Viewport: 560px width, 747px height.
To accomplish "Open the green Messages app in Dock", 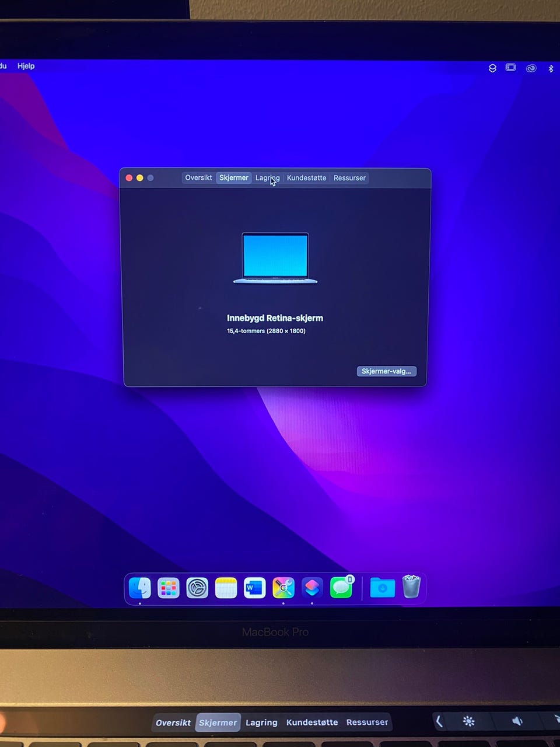I will point(341,588).
